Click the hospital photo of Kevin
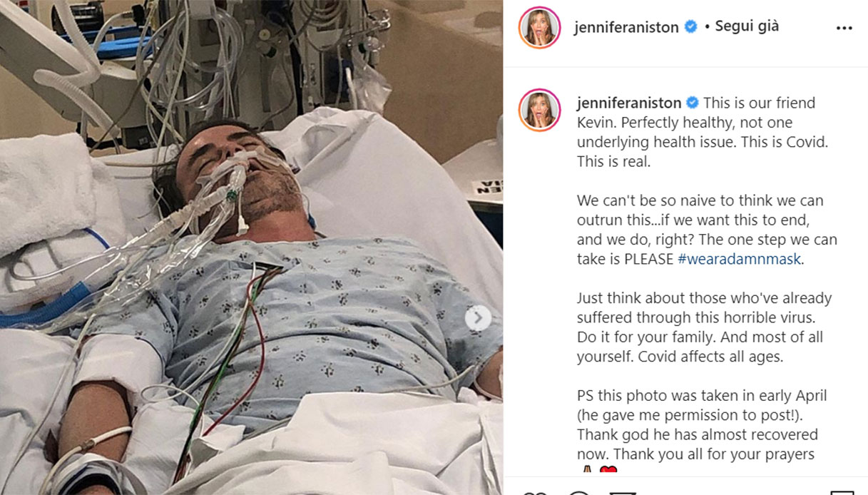Viewport: 868px width, 495px height. point(251,247)
